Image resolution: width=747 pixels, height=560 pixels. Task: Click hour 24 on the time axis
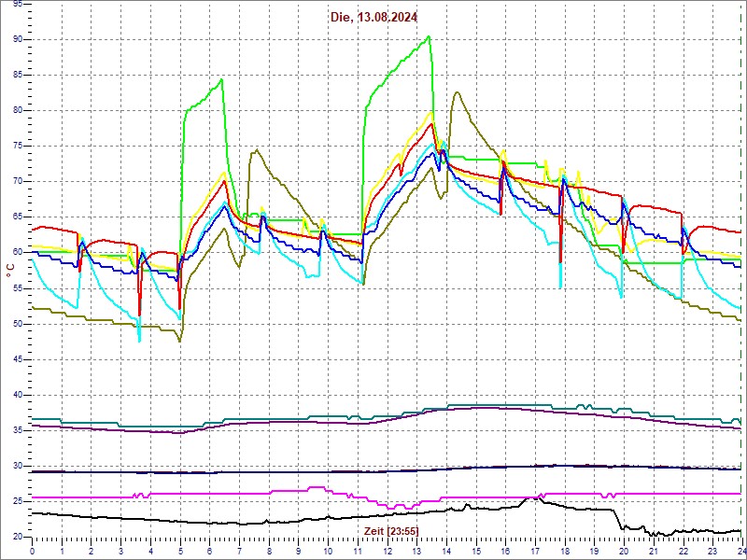pyautogui.click(x=741, y=551)
